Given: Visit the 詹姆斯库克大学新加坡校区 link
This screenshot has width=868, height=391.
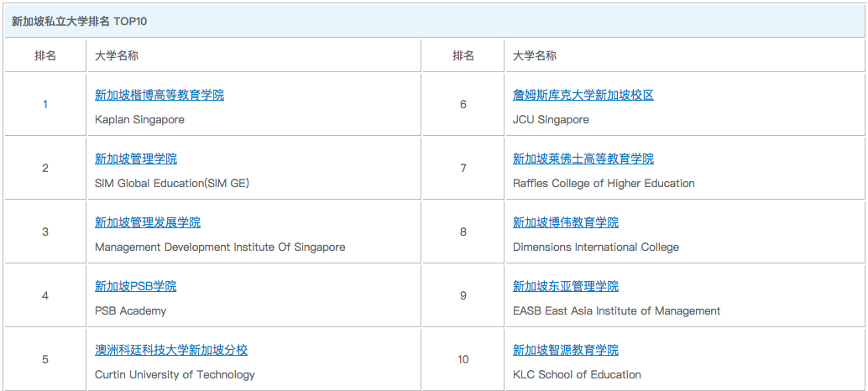Looking at the screenshot, I should click(x=583, y=95).
